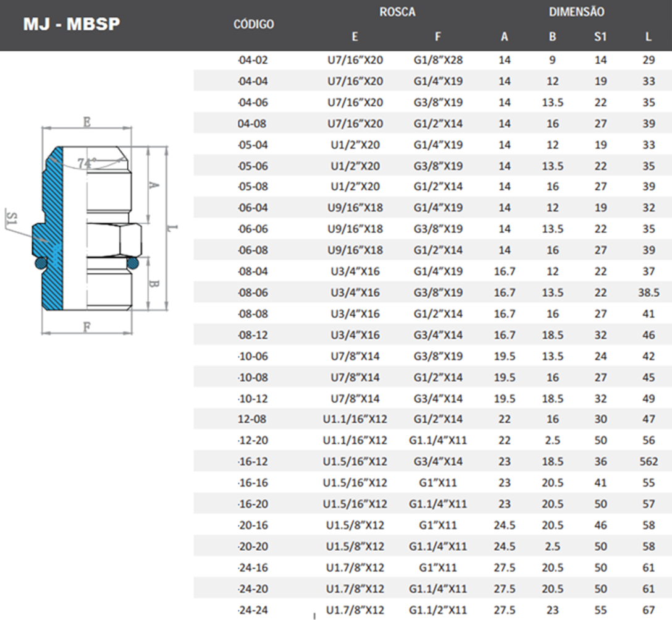The height and width of the screenshot is (620, 672).
Task: Click the S1 value 55 in the last row
Action: click(x=600, y=609)
